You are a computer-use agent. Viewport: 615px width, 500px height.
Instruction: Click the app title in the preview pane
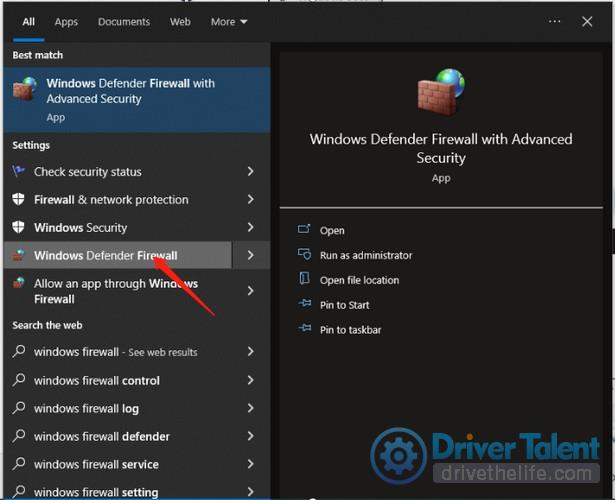[441, 149]
